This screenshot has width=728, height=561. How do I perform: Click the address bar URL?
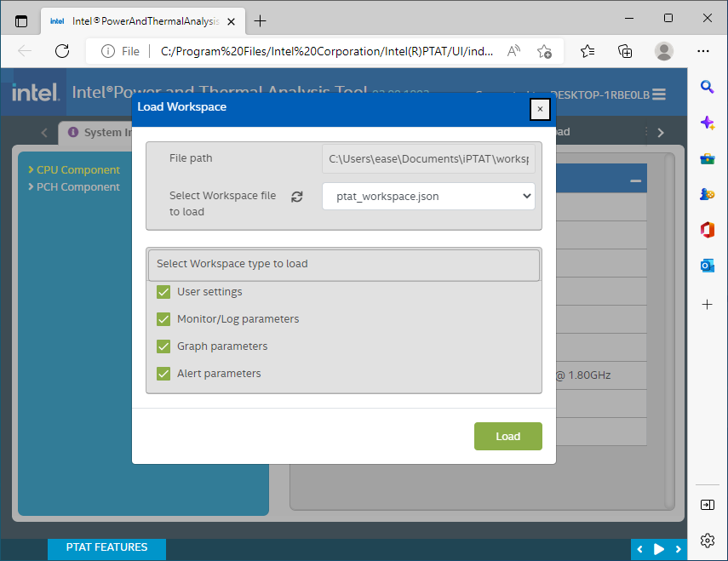327,51
